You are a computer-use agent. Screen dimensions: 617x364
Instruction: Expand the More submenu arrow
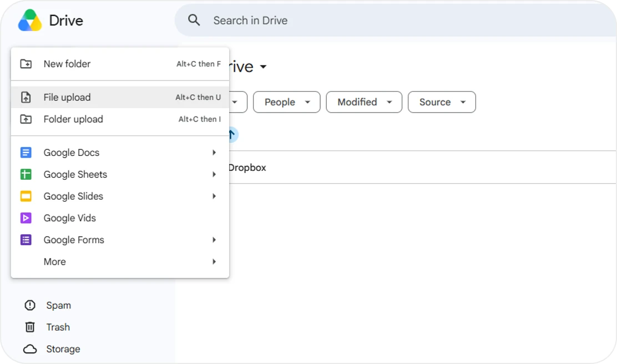click(x=214, y=262)
